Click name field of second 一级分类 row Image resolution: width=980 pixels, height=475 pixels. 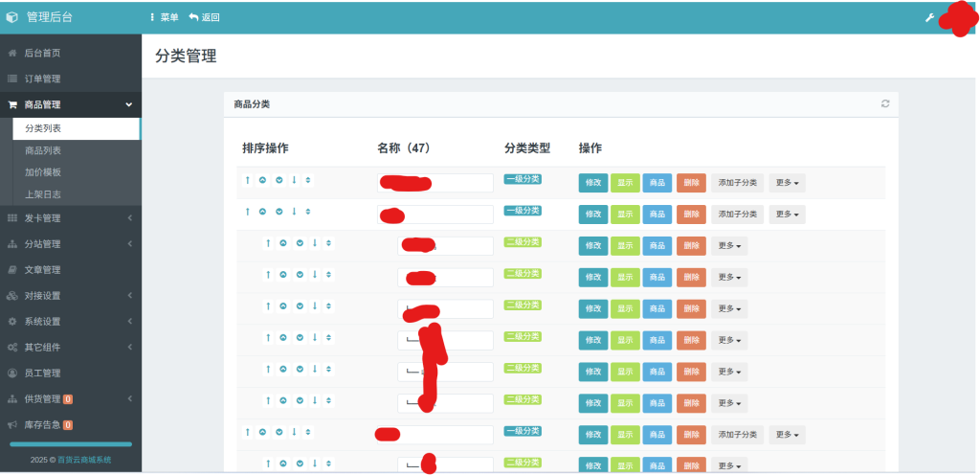[x=435, y=215]
